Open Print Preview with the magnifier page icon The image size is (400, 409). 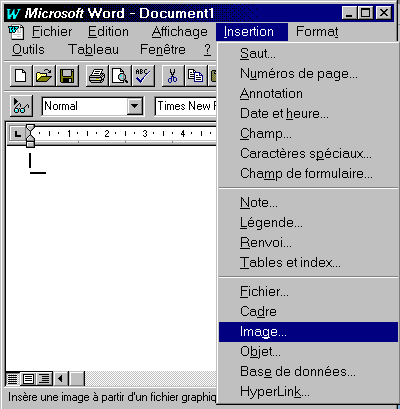(x=120, y=76)
